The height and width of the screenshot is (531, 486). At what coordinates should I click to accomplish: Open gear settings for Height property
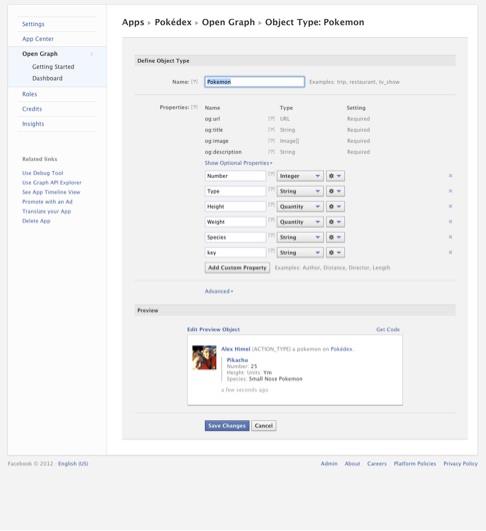(x=335, y=207)
